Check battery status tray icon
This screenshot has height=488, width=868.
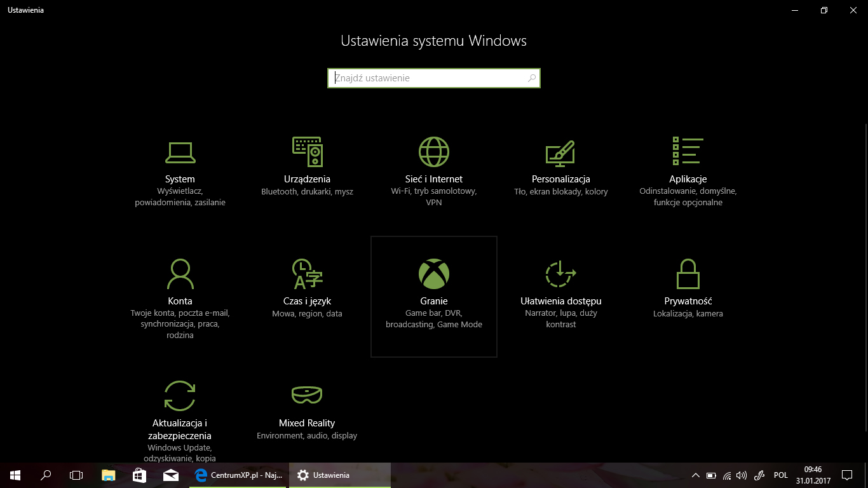pyautogui.click(x=711, y=475)
